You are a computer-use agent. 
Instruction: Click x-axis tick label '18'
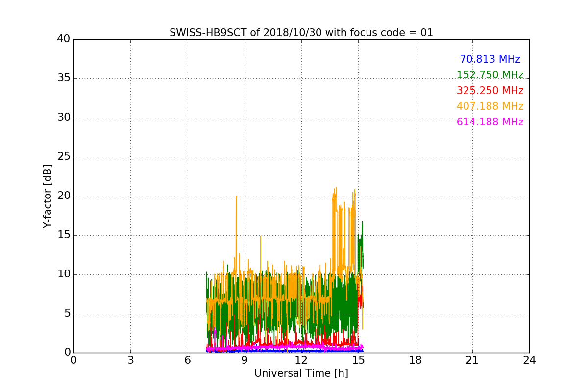(x=416, y=360)
